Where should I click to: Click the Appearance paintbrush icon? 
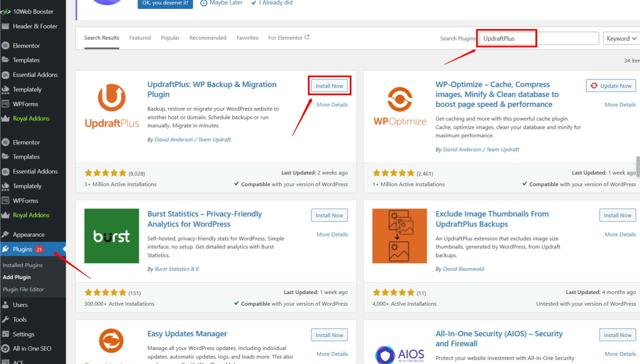pyautogui.click(x=5, y=234)
